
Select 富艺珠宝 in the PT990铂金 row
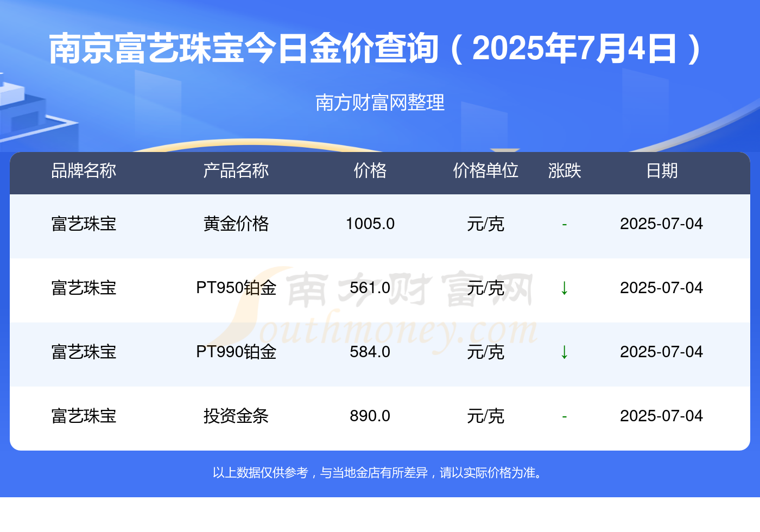pos(84,352)
